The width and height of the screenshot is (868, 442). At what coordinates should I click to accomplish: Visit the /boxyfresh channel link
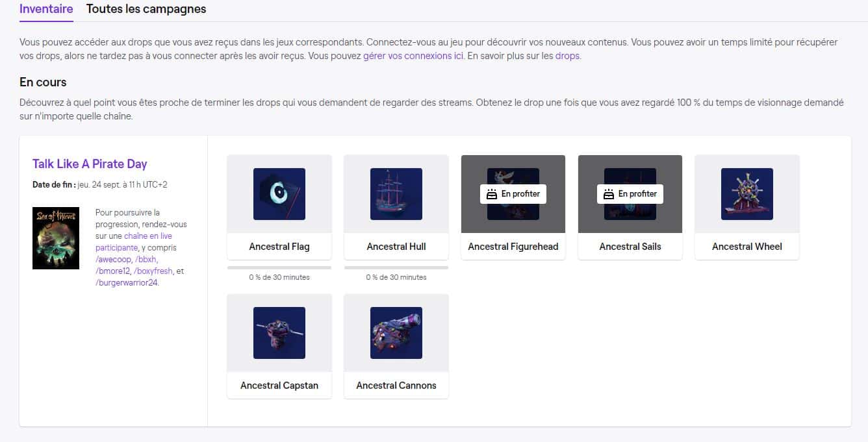[154, 271]
